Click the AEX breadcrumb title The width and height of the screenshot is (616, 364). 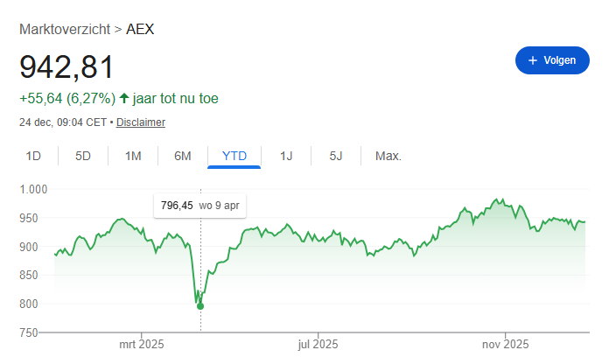click(x=140, y=29)
